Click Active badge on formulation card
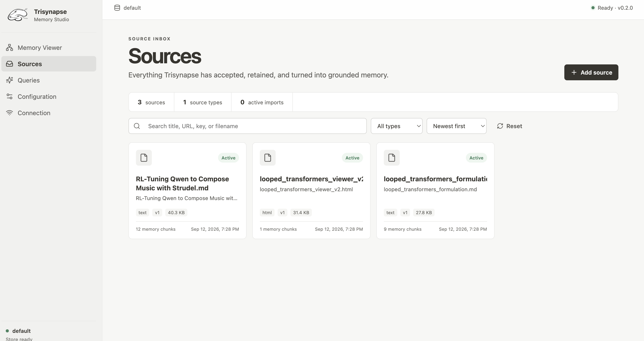The width and height of the screenshot is (644, 341). point(476,158)
